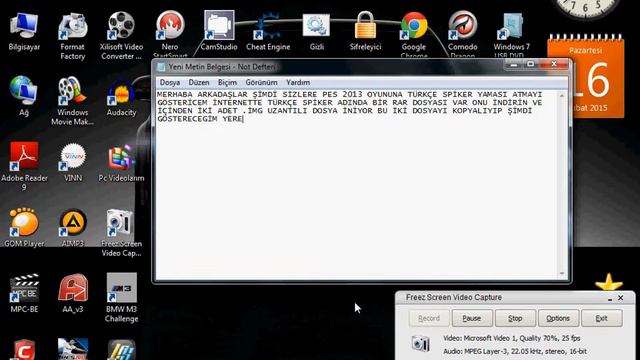Maximize the Notepad window
This screenshot has height=360, width=640.
click(531, 64)
